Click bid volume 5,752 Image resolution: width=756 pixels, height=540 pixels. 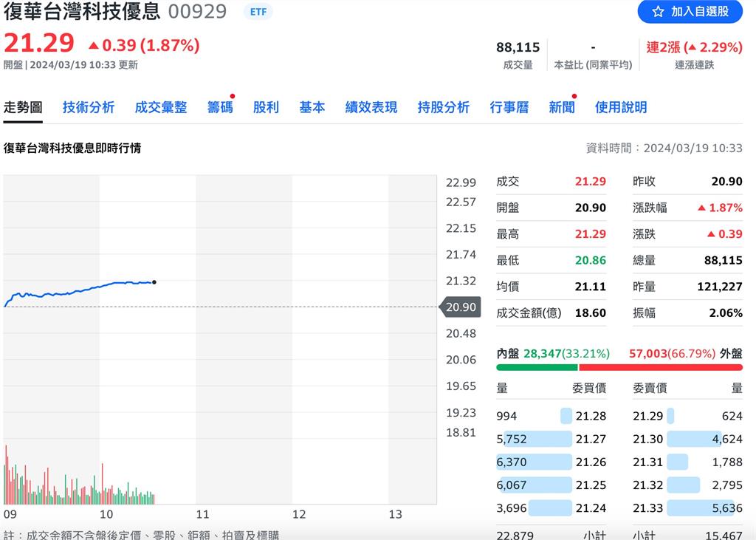pos(512,439)
